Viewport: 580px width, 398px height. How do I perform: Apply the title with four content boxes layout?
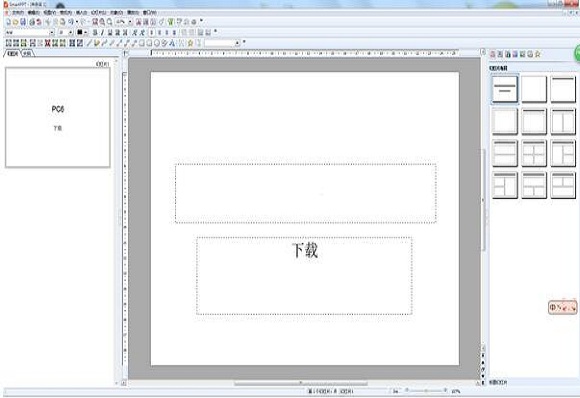[x=534, y=153]
